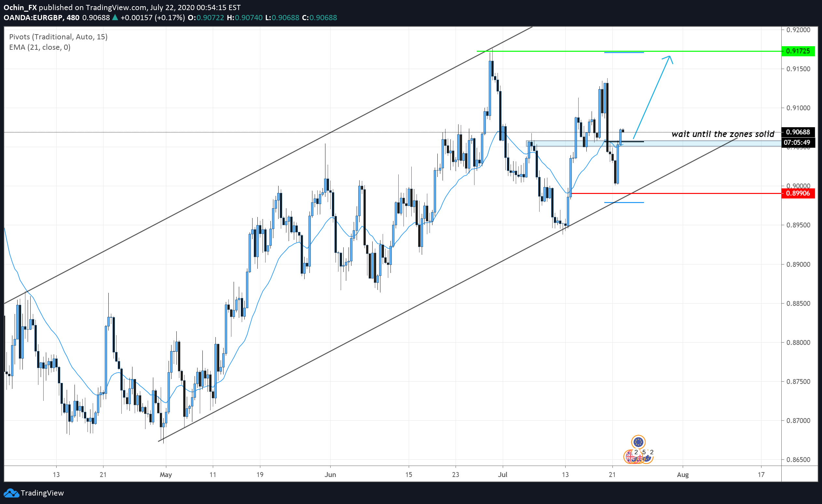Click the UK flag economic event icon
Image resolution: width=822 pixels, height=504 pixels.
pyautogui.click(x=630, y=456)
